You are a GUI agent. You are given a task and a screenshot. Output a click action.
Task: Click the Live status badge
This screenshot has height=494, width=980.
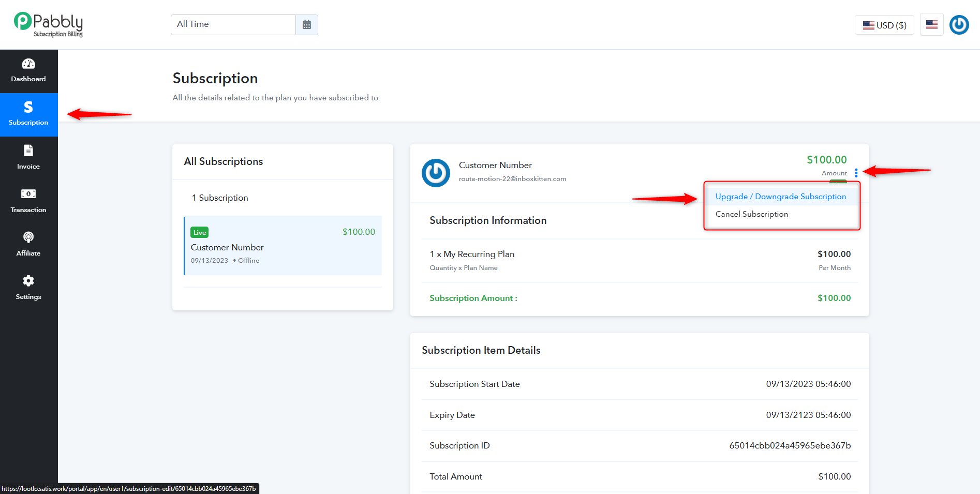200,232
